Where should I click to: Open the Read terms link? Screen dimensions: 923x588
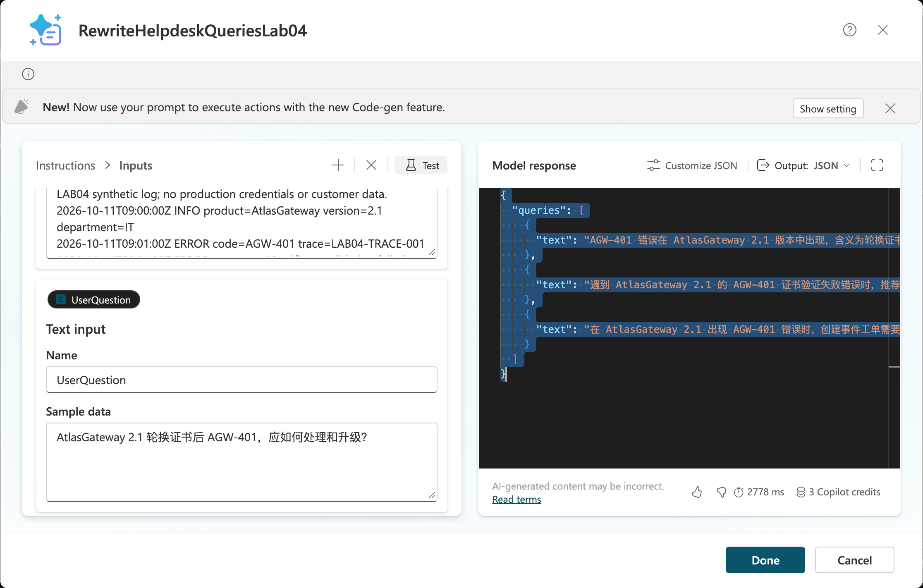pos(516,500)
